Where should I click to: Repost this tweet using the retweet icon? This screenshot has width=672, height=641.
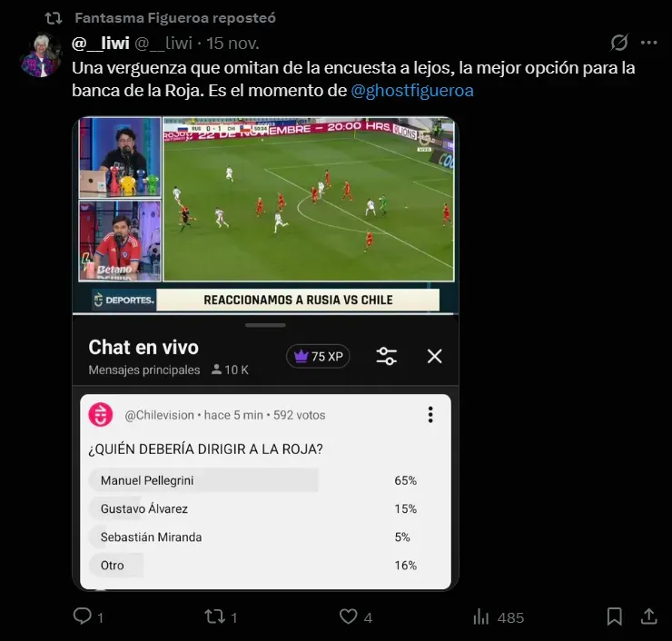tap(214, 616)
